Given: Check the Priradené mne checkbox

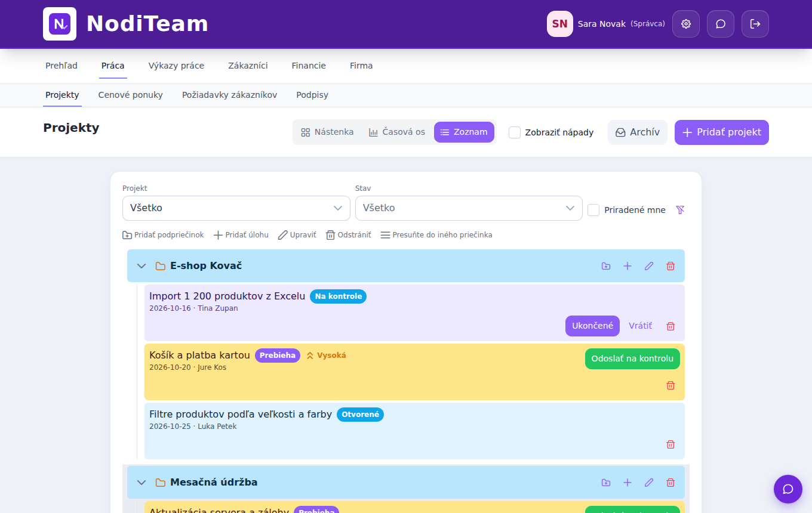Looking at the screenshot, I should click(x=593, y=210).
